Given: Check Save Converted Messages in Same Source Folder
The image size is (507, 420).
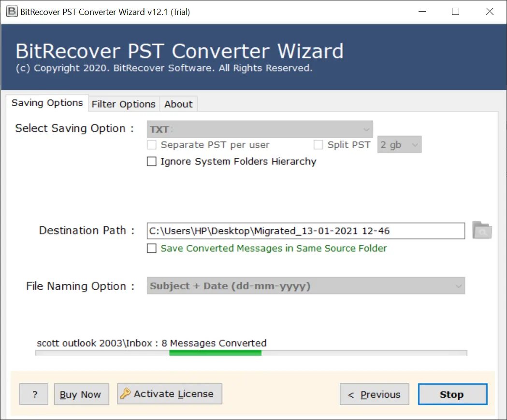Looking at the screenshot, I should pos(152,249).
